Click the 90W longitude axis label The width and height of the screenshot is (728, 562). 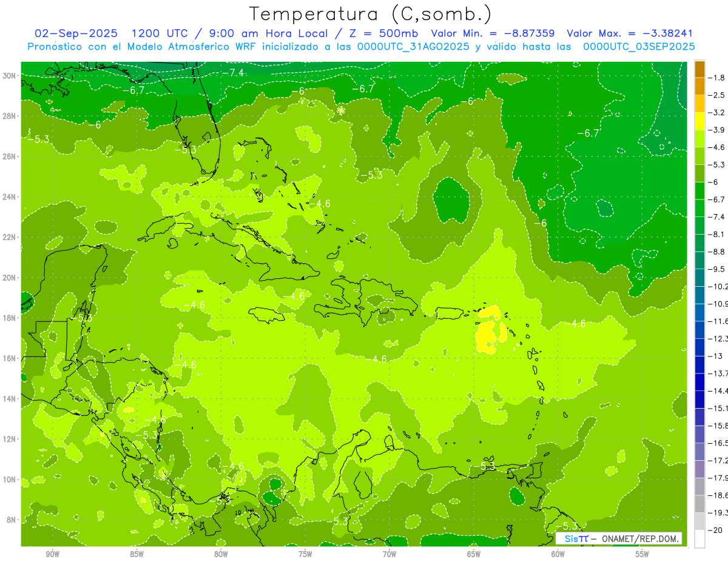[53, 554]
